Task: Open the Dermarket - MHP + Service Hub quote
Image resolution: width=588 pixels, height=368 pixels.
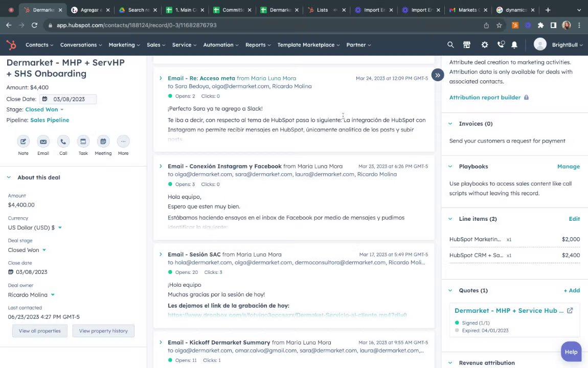Action: point(509,311)
